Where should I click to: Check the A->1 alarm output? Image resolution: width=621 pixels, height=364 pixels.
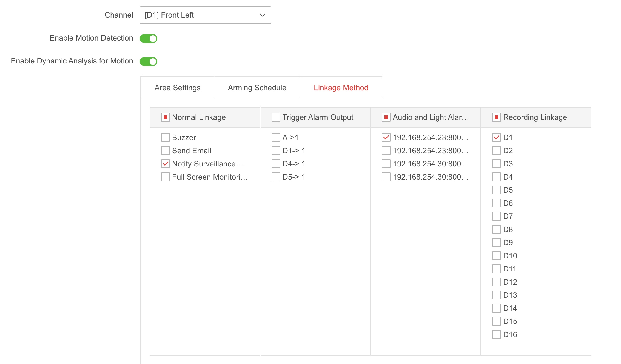click(276, 137)
